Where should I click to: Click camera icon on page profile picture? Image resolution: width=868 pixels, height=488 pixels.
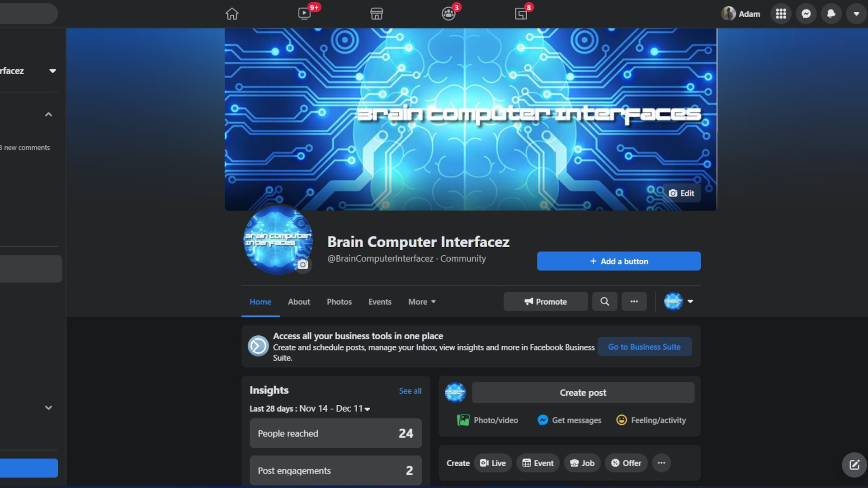click(x=303, y=264)
